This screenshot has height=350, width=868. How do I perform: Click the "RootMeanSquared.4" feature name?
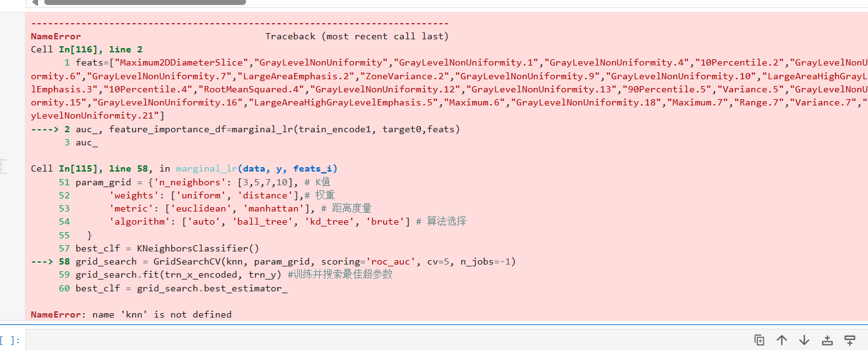252,89
